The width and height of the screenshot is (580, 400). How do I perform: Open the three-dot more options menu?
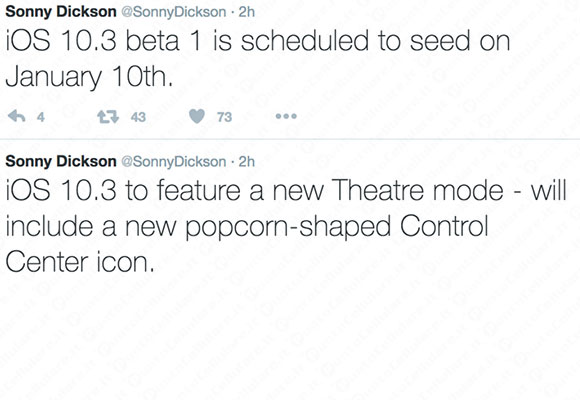pyautogui.click(x=286, y=117)
